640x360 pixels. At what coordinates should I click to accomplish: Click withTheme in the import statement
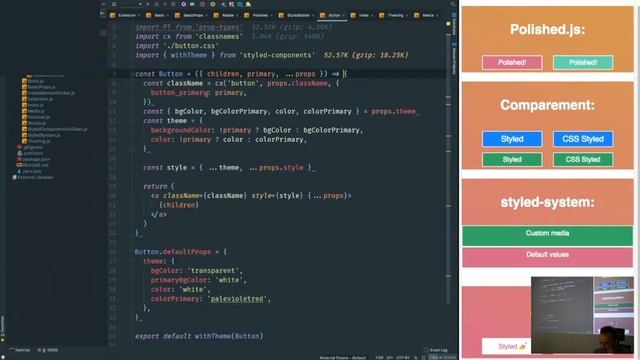tap(189, 55)
